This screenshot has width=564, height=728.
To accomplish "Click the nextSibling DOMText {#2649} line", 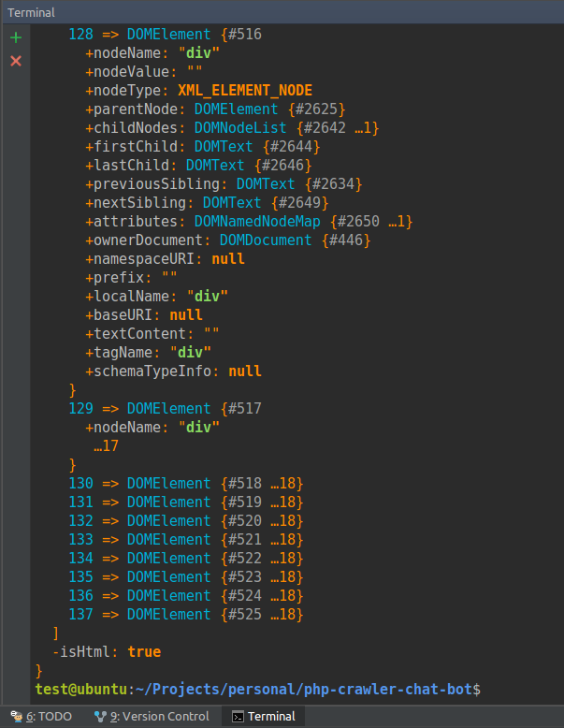I will 207,203.
